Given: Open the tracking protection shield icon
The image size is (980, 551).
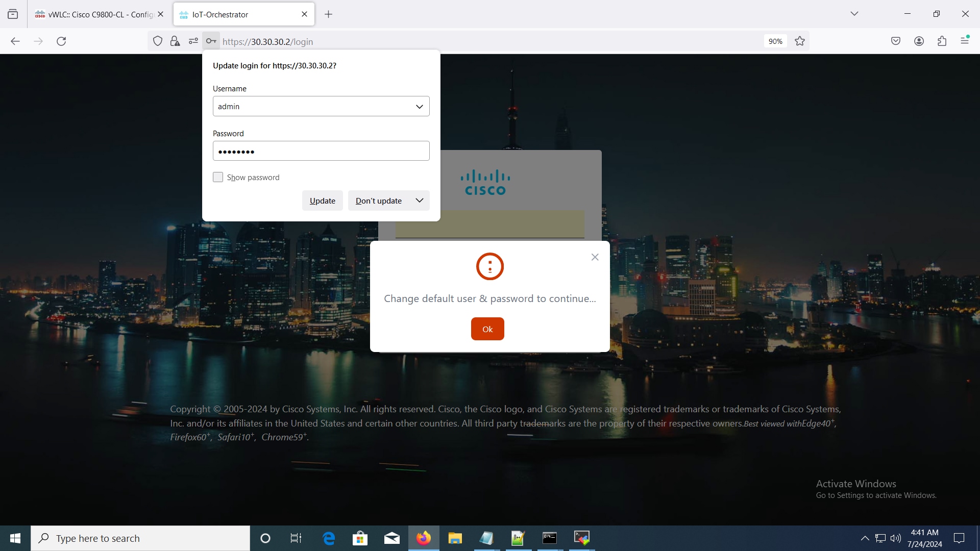Looking at the screenshot, I should tap(158, 41).
